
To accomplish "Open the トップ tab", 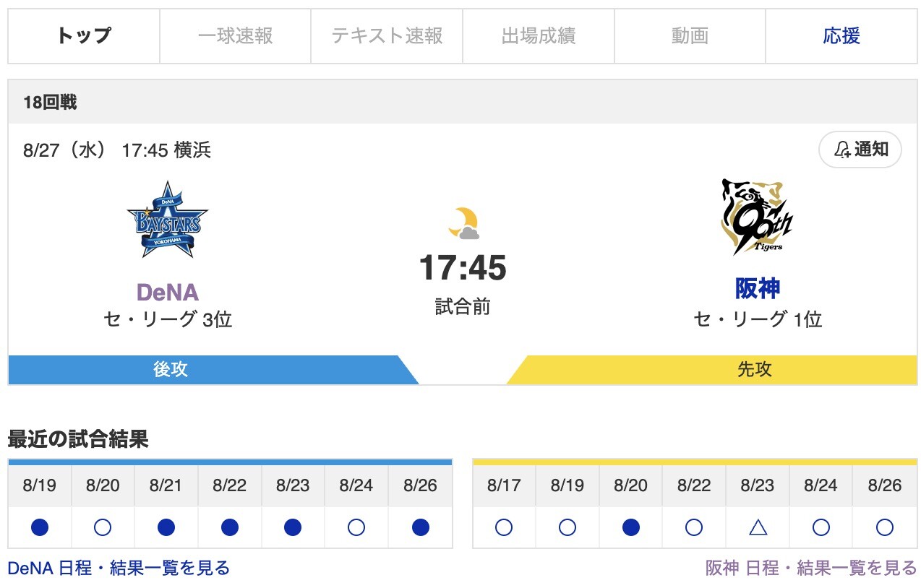I will [x=84, y=36].
